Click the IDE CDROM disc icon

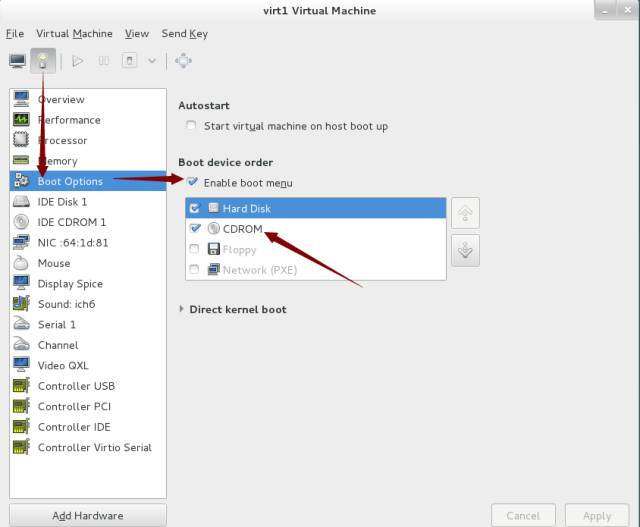click(x=21, y=222)
